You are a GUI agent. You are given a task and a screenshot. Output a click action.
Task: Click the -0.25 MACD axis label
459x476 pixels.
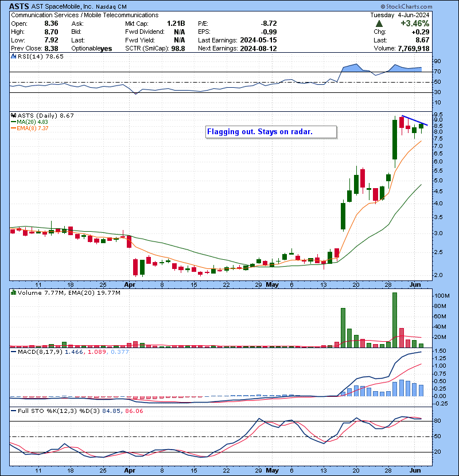pos(441,403)
